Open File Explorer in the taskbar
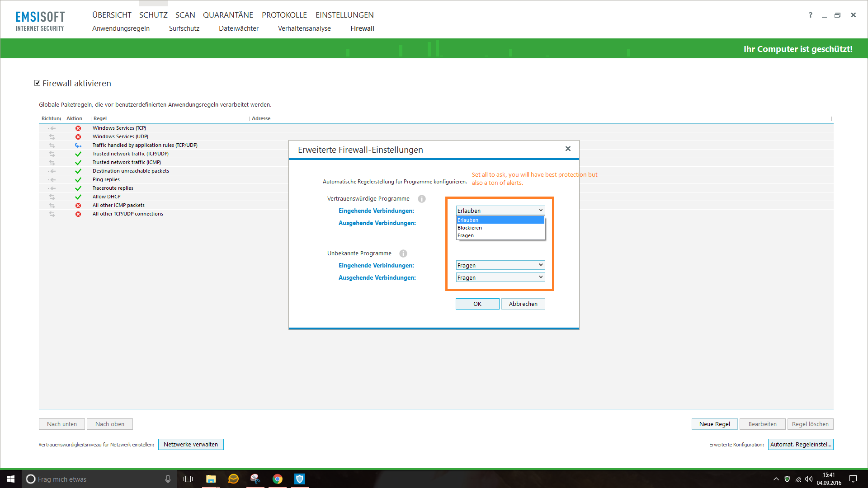Image resolution: width=868 pixels, height=488 pixels. [x=211, y=479]
